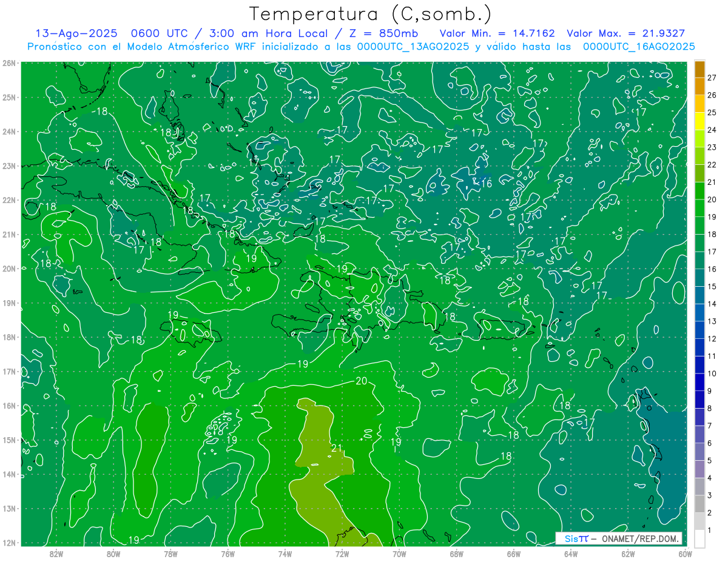Click the "76W" longitude label
This screenshot has height=562, width=728.
click(x=227, y=554)
